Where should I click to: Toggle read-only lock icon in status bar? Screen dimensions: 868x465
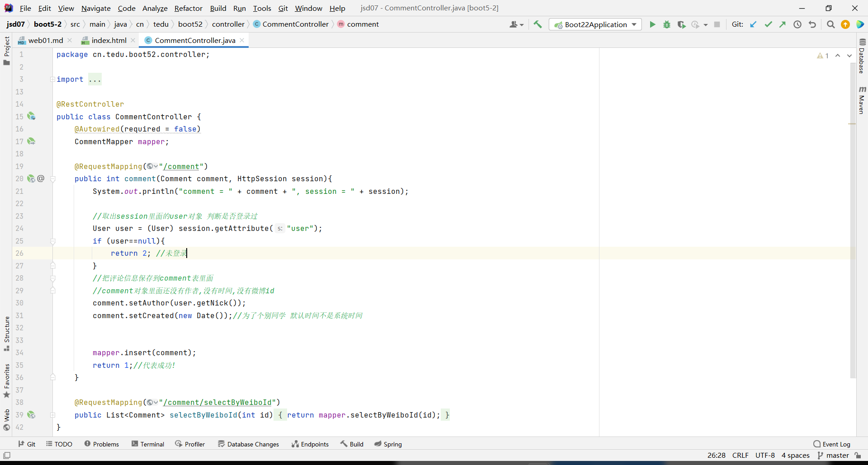pos(858,455)
